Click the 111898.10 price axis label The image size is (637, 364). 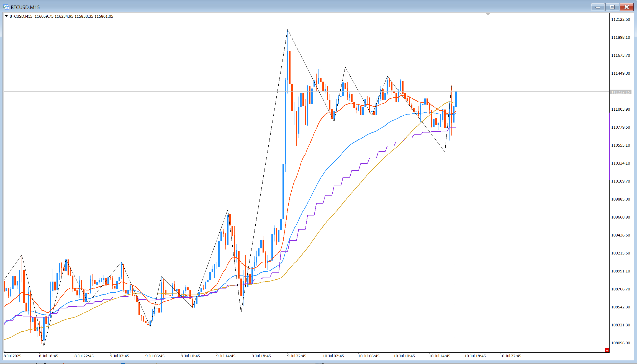(621, 37)
